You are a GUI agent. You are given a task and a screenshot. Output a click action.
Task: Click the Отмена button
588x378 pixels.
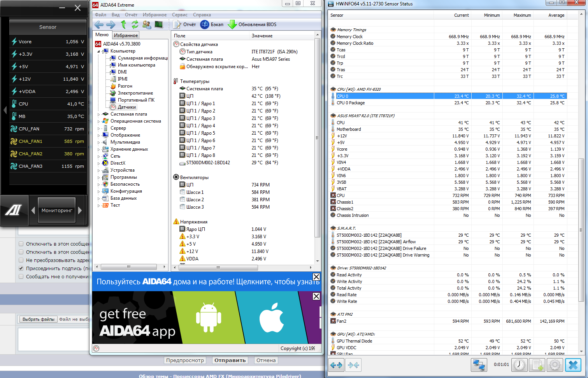266,360
